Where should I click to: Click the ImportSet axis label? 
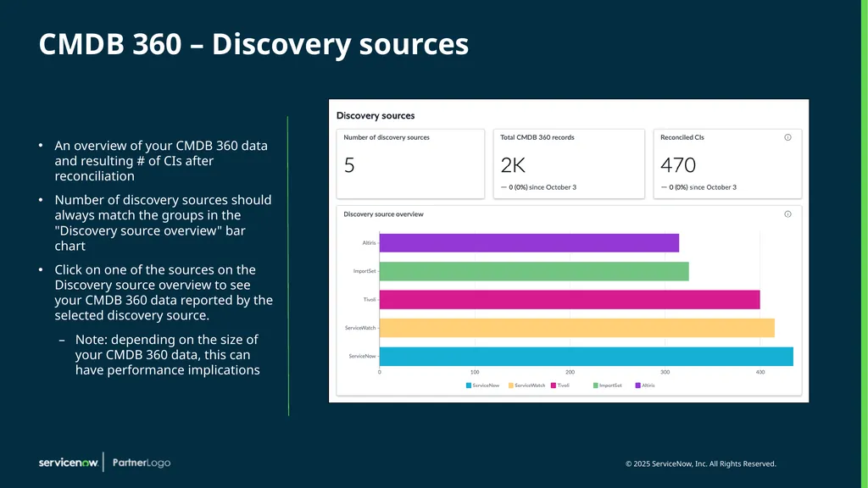click(x=364, y=271)
